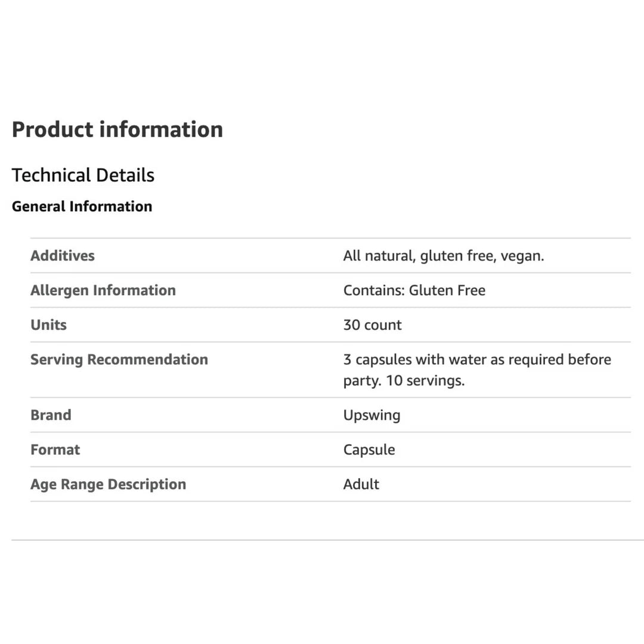This screenshot has height=644, width=644.
Task: Select the Units row label
Action: (x=48, y=325)
